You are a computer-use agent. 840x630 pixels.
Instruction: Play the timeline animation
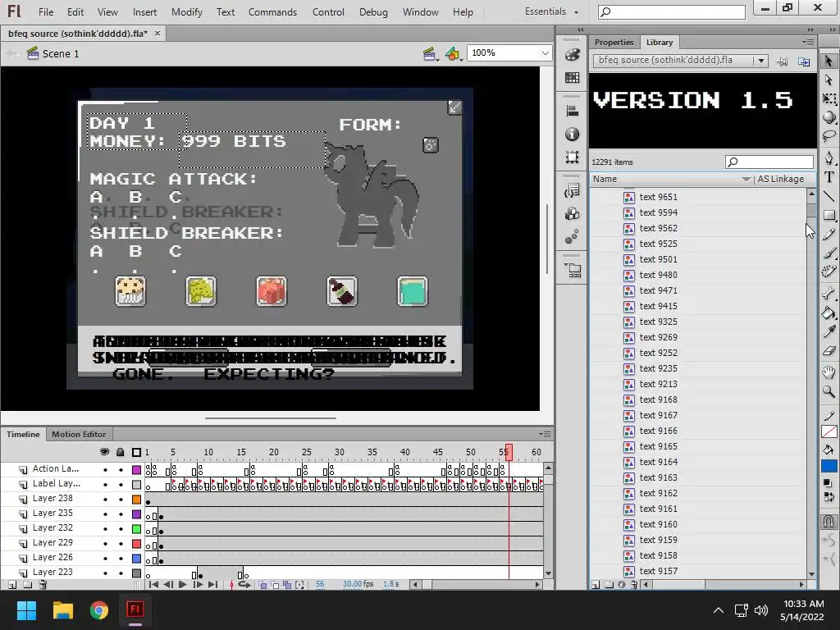[x=182, y=584]
